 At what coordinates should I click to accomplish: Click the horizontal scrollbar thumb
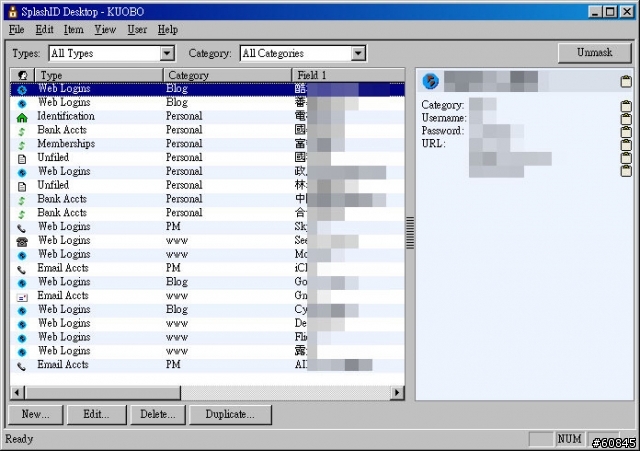(102, 393)
